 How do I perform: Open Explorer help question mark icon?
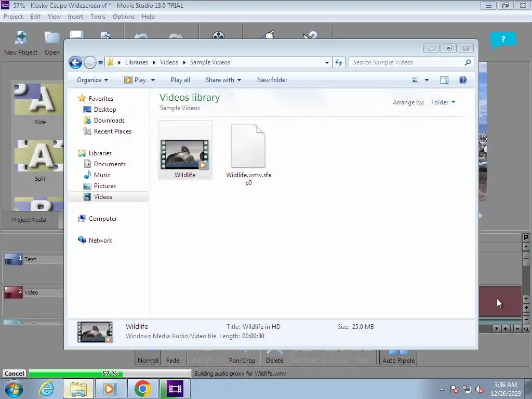click(463, 80)
